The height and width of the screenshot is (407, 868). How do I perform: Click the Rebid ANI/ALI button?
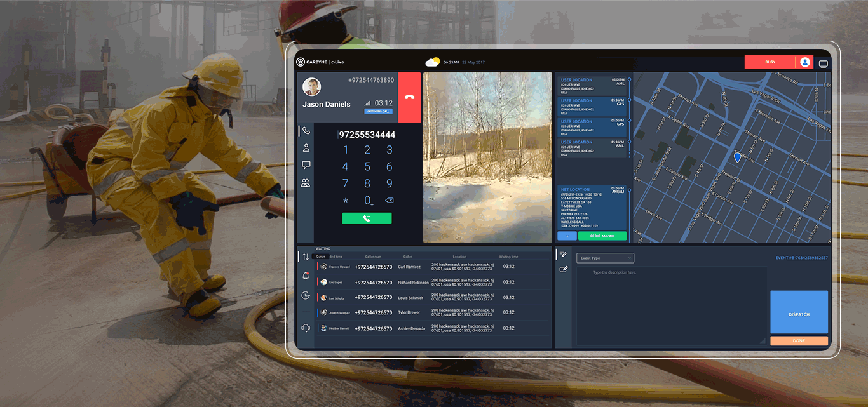coord(602,236)
